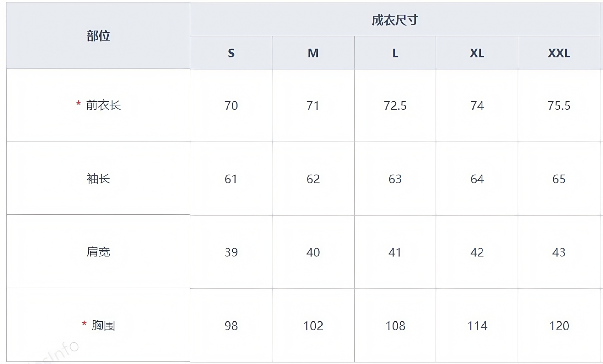Viewport: 603px width, 364px height.
Task: Select the 部位 header cell
Action: pyautogui.click(x=98, y=36)
